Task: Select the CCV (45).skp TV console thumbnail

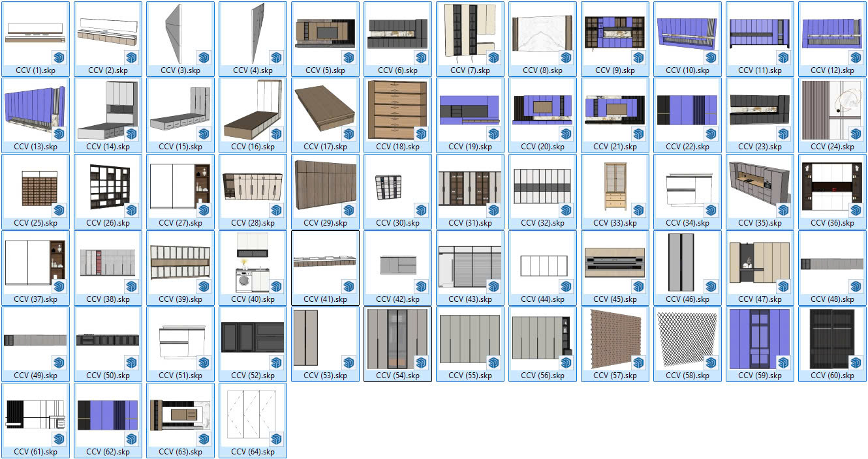Action: [x=615, y=261]
